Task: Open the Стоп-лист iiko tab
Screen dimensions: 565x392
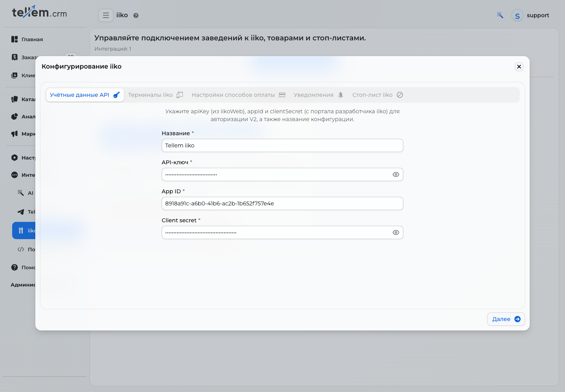Action: [377, 95]
